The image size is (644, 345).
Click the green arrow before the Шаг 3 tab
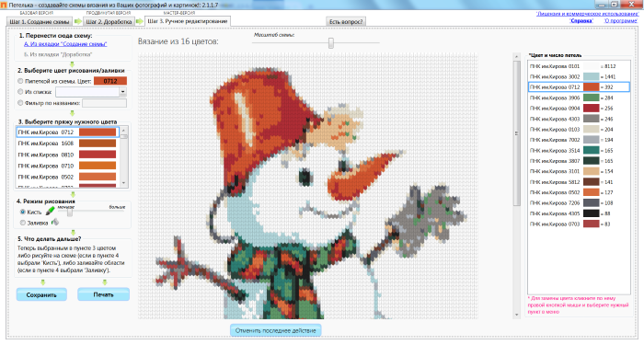140,21
